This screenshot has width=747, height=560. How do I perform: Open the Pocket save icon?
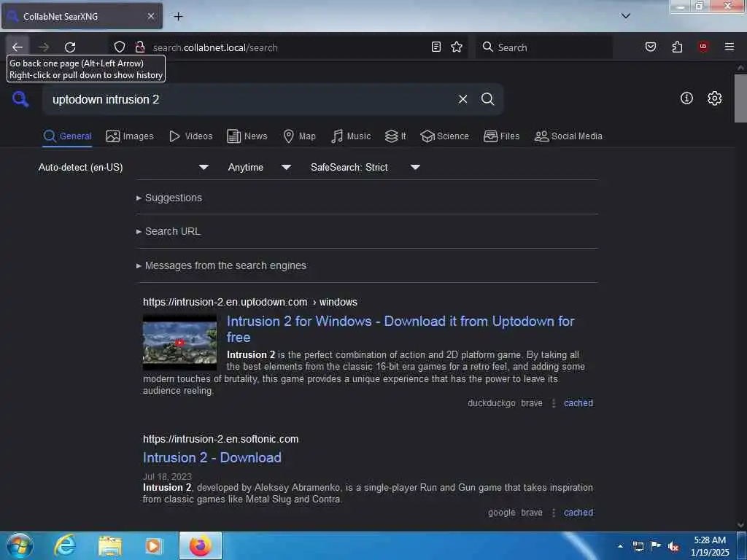tap(651, 47)
